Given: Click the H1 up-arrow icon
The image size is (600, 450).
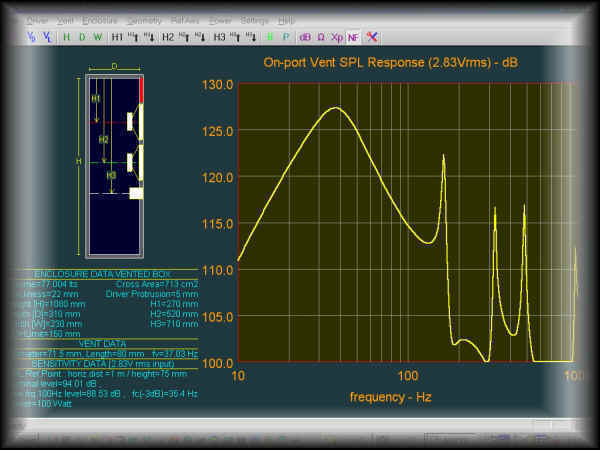Looking at the screenshot, I should click(x=133, y=37).
